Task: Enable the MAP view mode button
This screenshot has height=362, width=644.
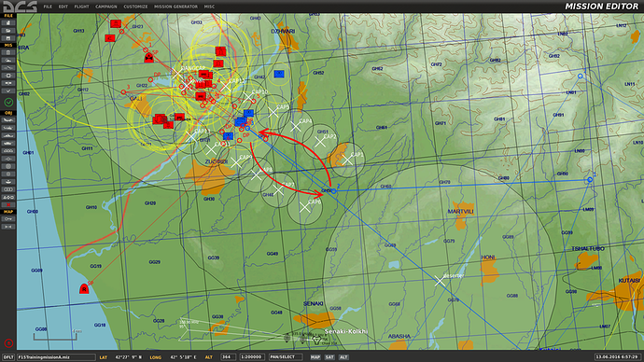Action: [315, 357]
